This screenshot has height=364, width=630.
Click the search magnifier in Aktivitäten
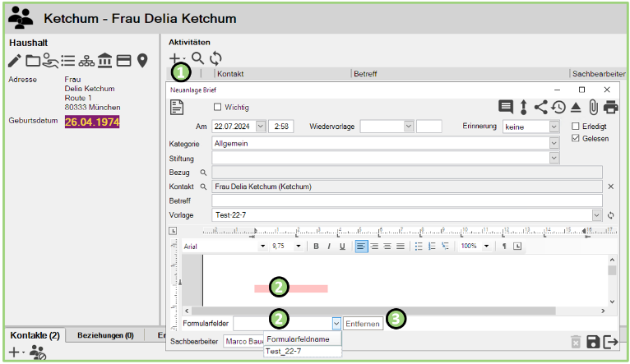coord(197,58)
